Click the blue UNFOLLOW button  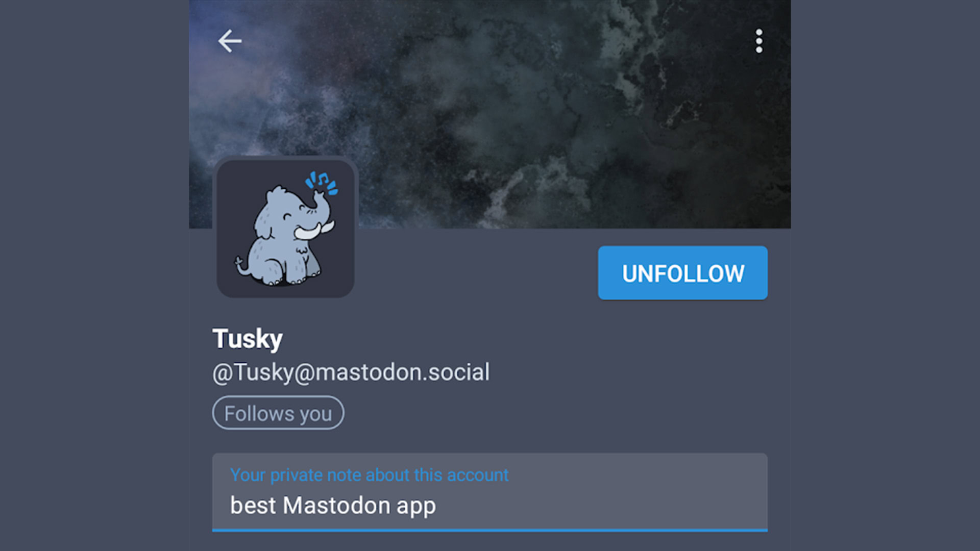point(682,273)
